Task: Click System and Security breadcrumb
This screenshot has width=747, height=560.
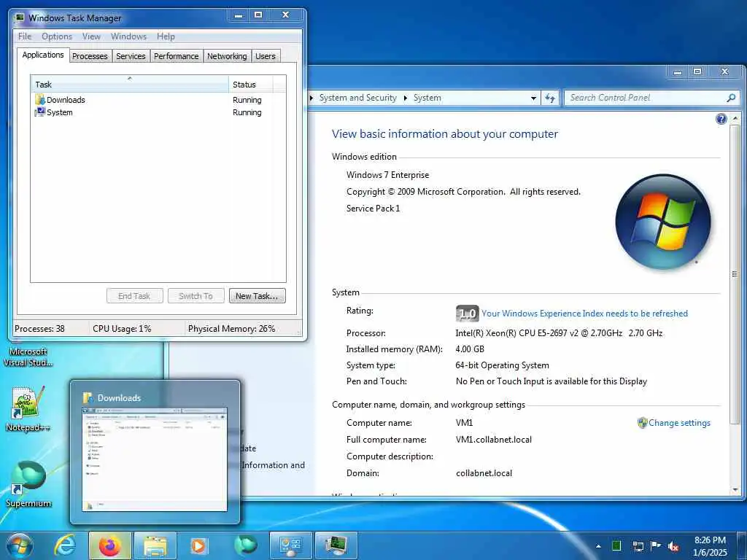Action: 357,98
